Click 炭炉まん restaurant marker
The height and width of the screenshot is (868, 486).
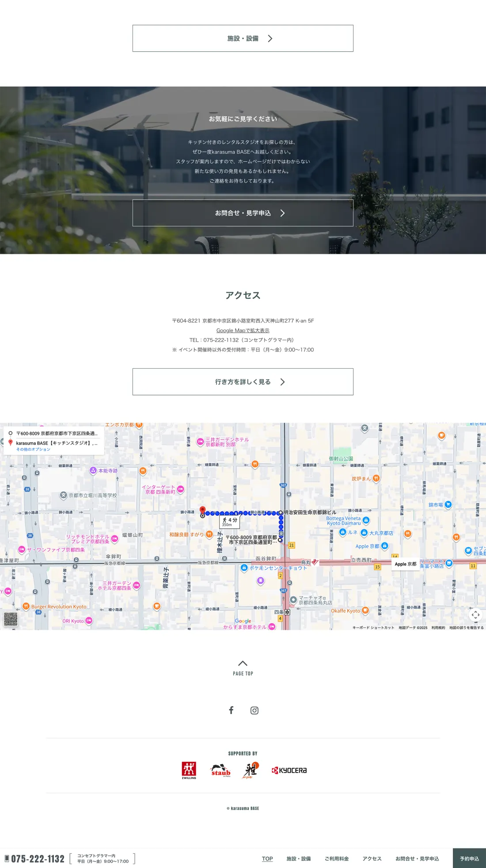coord(376,478)
